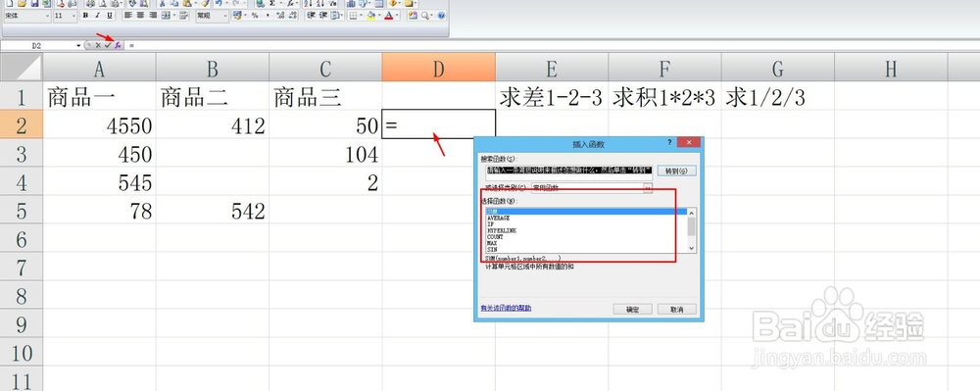Click the Borders icon
Image resolution: width=980 pixels, height=391 pixels.
353,15
